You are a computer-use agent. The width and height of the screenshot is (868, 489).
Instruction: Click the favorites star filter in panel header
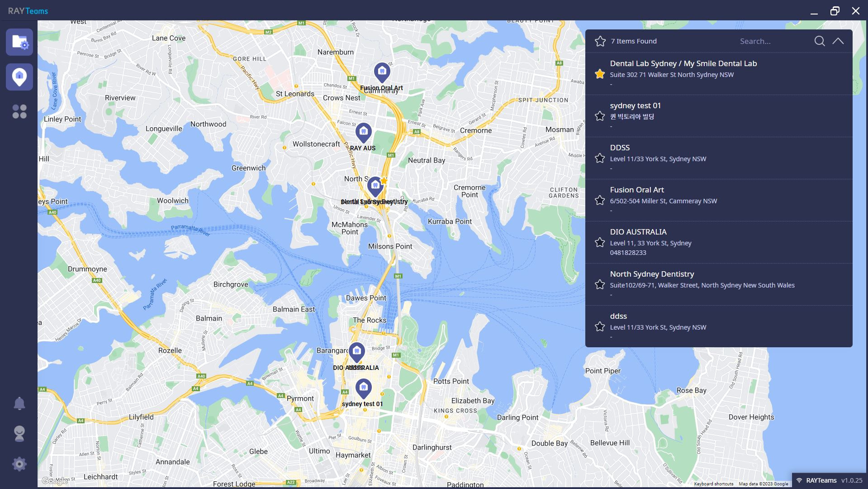tap(600, 41)
